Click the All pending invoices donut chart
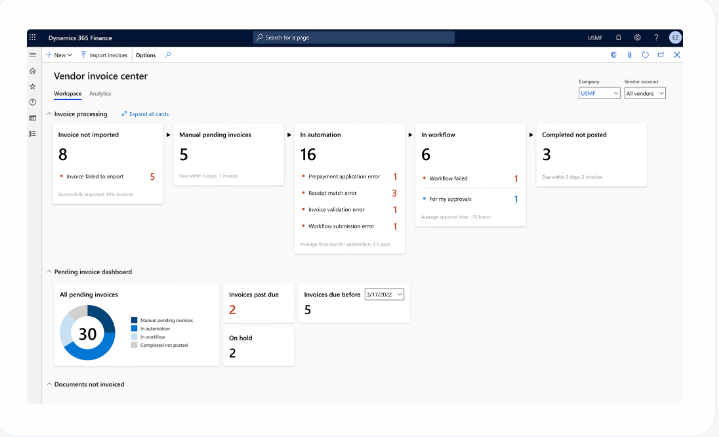Viewport: 719px width, 437px height. point(88,332)
